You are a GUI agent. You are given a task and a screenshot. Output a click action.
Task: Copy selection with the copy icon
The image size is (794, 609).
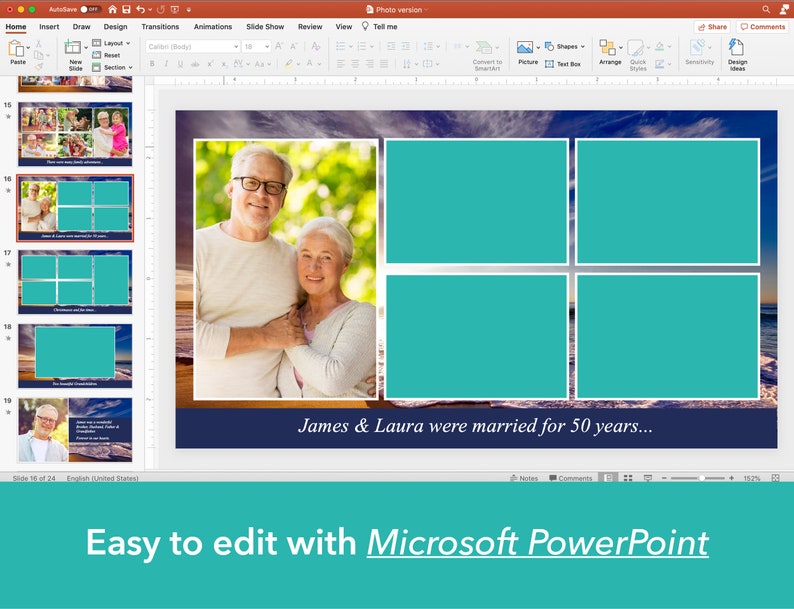coord(38,55)
